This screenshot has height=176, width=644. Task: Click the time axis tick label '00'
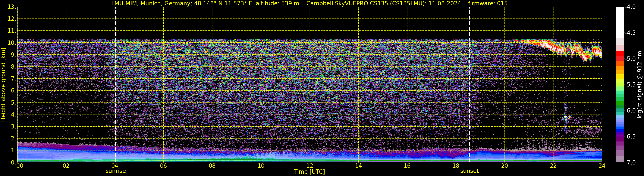[x=20, y=166]
